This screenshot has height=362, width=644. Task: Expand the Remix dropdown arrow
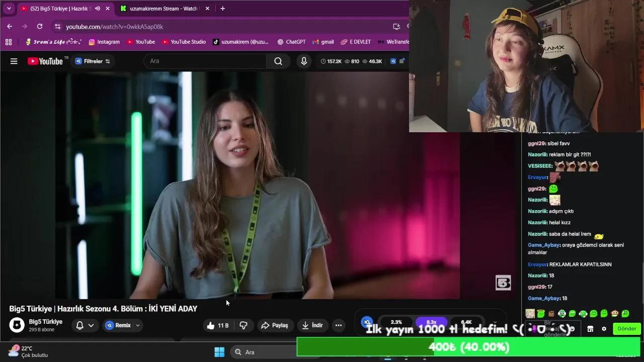pos(137,325)
